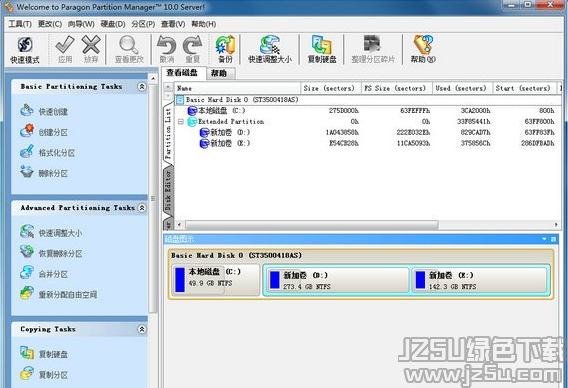
Task: Switch to the 帮助 tab
Action: click(x=219, y=73)
